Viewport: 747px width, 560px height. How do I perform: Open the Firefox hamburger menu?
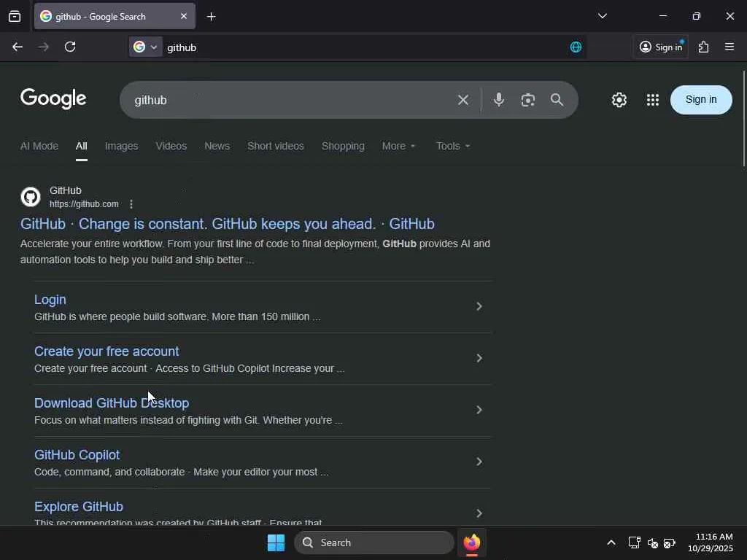[x=729, y=47]
